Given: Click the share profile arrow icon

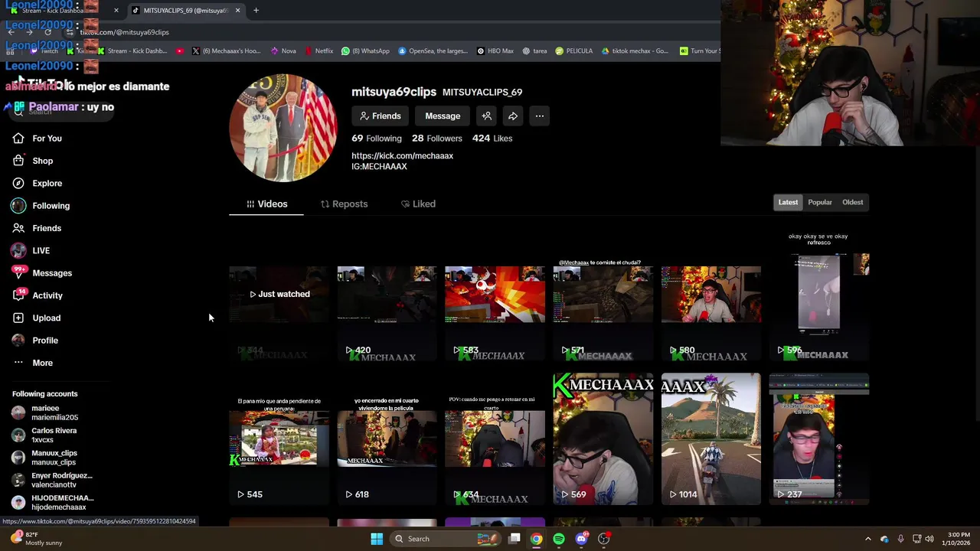Looking at the screenshot, I should [513, 116].
